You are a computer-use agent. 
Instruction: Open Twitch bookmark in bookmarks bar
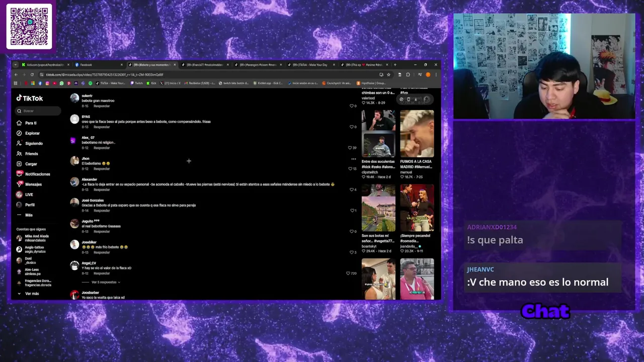136,83
